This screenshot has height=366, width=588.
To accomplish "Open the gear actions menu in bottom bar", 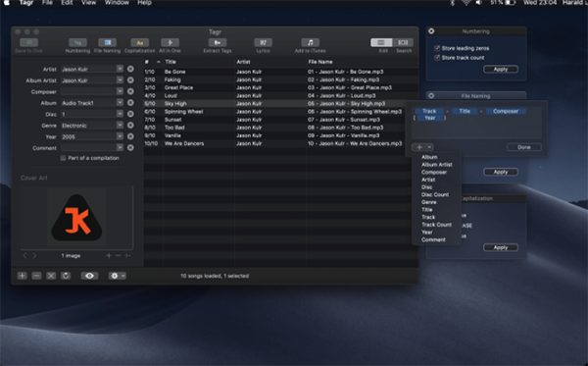I will coord(117,276).
